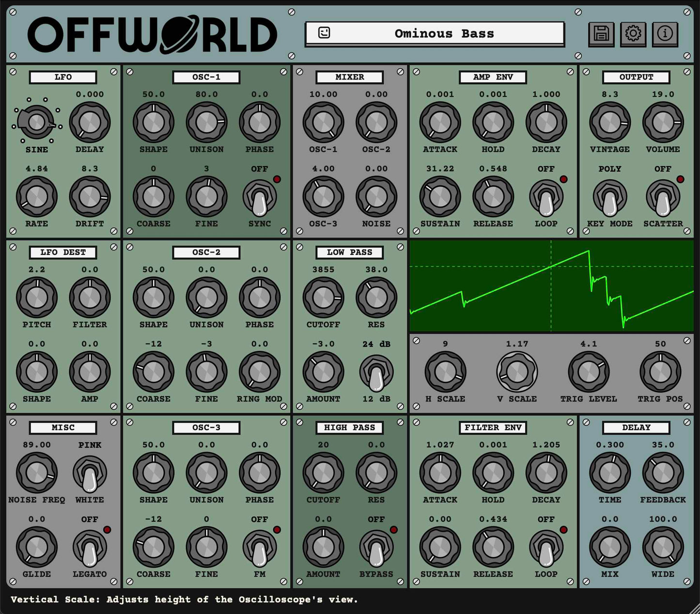
Task: Click the OSC-1 FINE knob
Action: point(206,197)
